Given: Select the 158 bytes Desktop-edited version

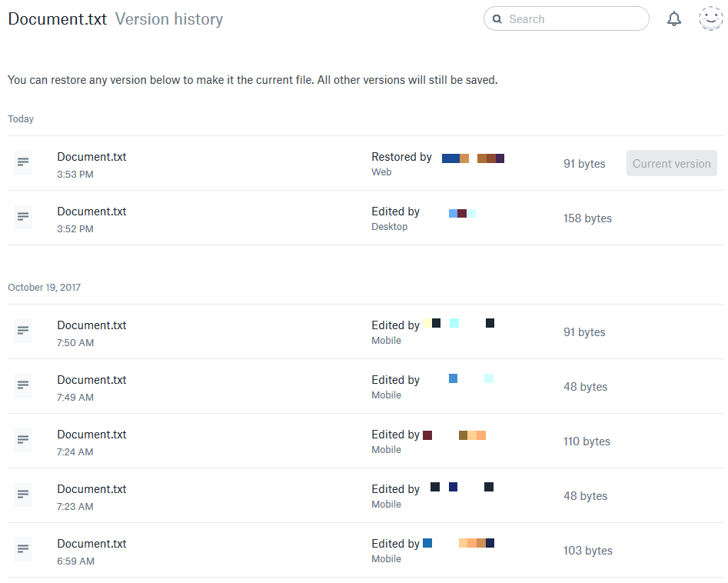Looking at the screenshot, I should pyautogui.click(x=91, y=212).
